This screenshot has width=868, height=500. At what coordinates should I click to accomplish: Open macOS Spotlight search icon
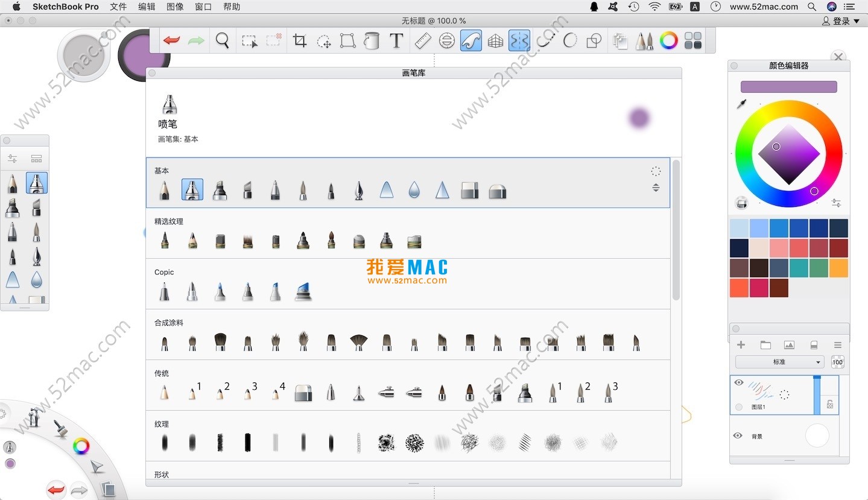tap(812, 7)
